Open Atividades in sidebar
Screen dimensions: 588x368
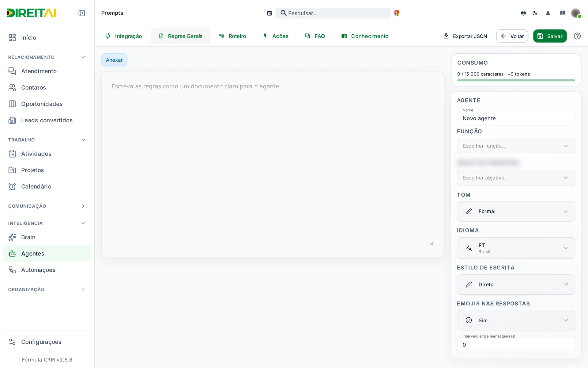click(x=47, y=154)
